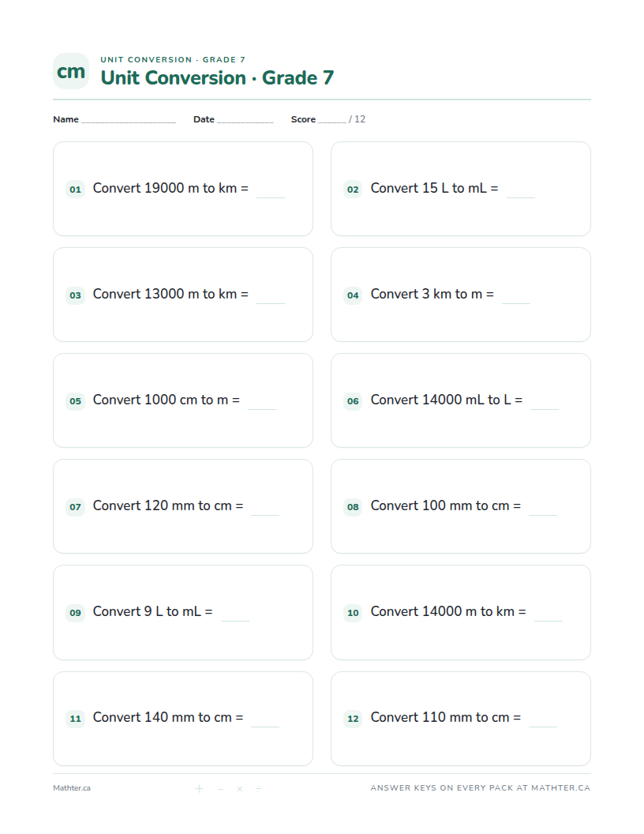
Task: Click the text 'Convert 120 mm to cm ='
Action: 168,505
